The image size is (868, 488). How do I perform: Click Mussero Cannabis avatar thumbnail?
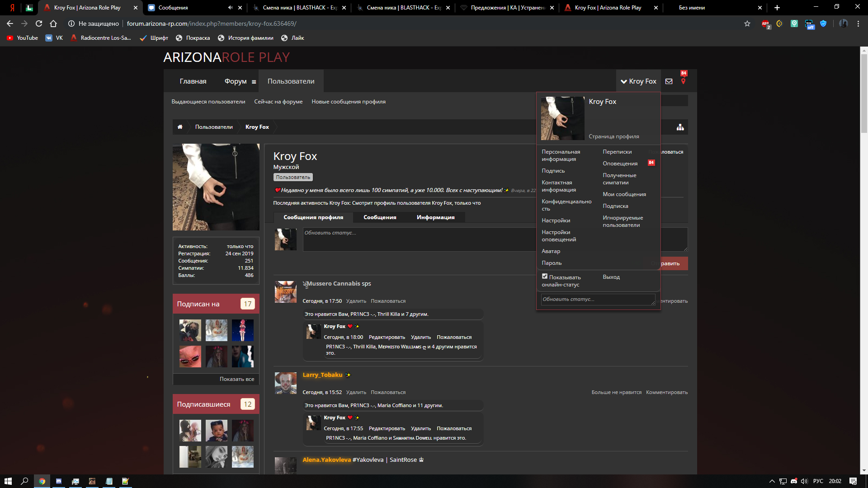pos(285,291)
